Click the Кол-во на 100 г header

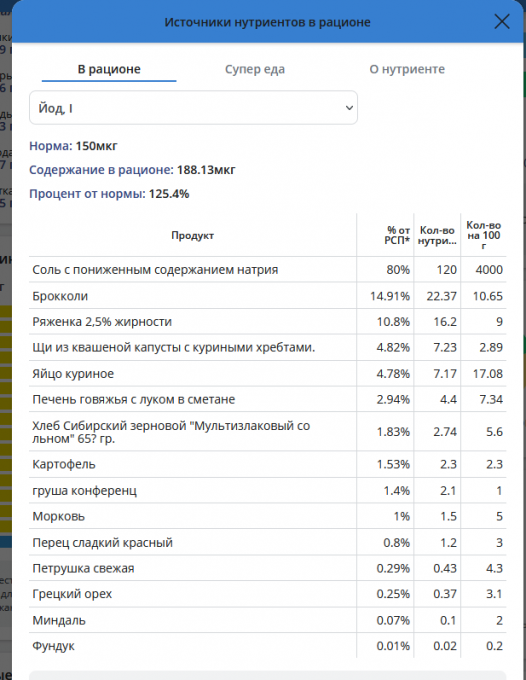pyautogui.click(x=484, y=235)
